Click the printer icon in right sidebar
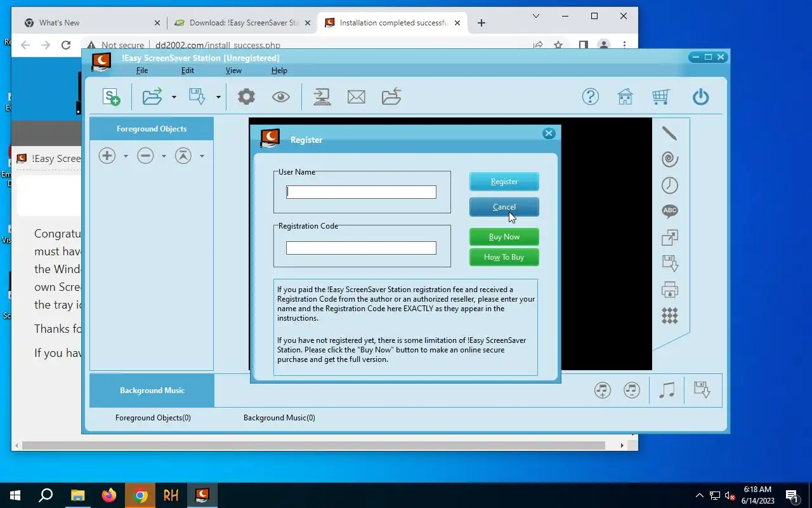Viewport: 812px width, 508px height. coord(670,290)
